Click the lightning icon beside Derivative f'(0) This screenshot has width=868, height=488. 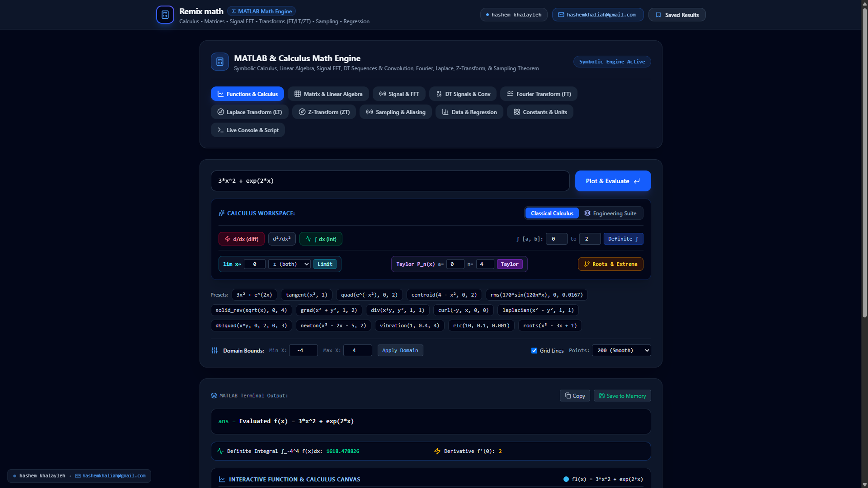(437, 451)
